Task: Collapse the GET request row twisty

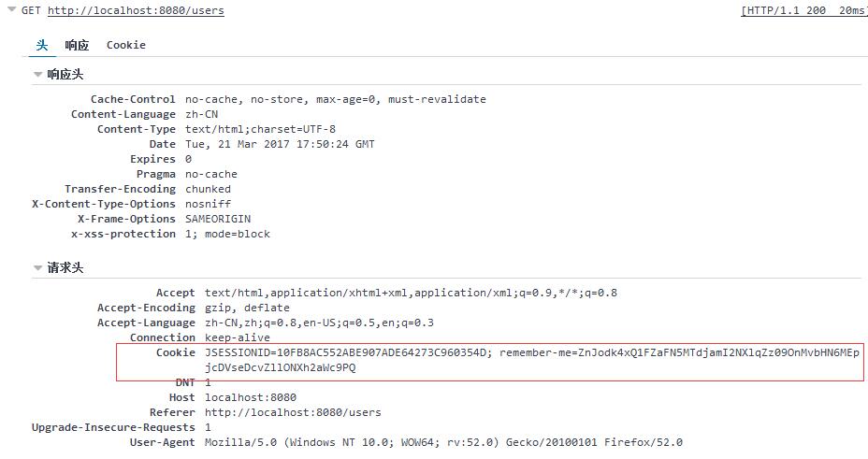Action: 10,10
